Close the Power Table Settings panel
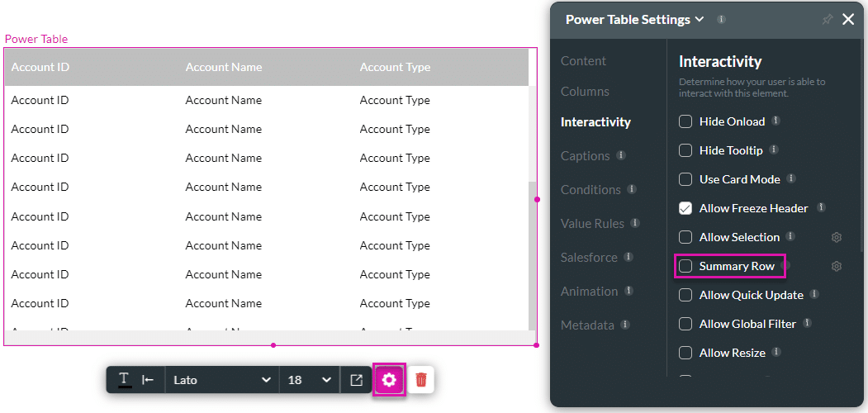Screen dimensions: 868x413 (x=848, y=20)
